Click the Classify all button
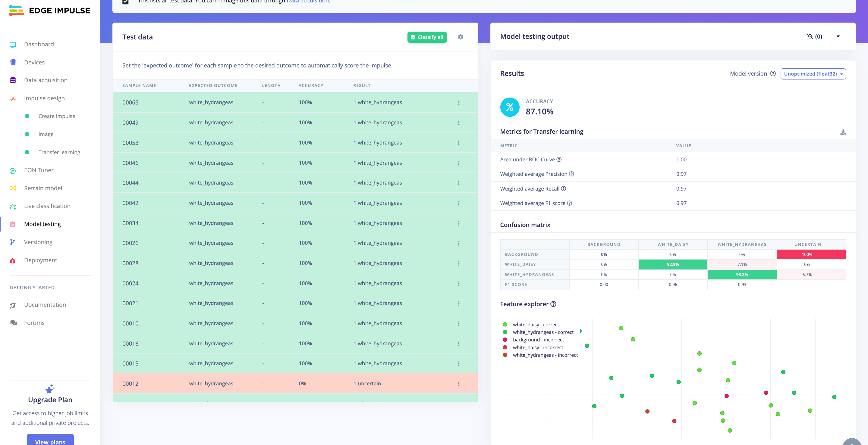The height and width of the screenshot is (445, 868). click(427, 37)
